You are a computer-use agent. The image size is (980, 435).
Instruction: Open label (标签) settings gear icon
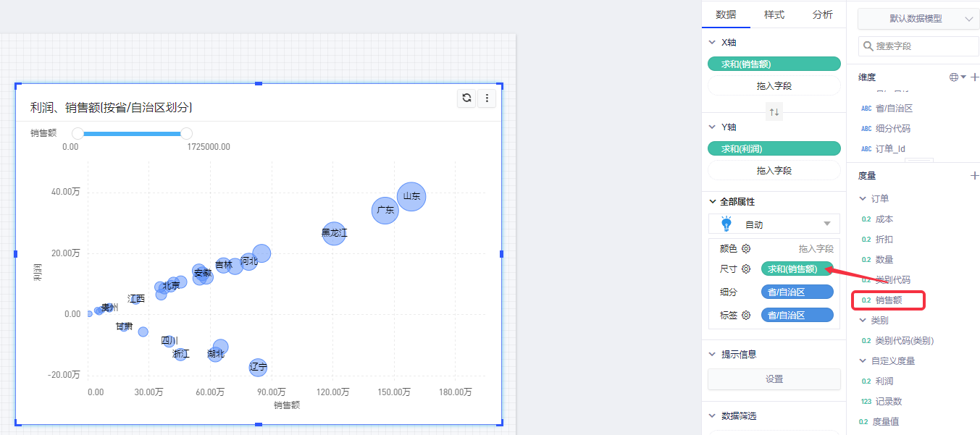pos(746,316)
